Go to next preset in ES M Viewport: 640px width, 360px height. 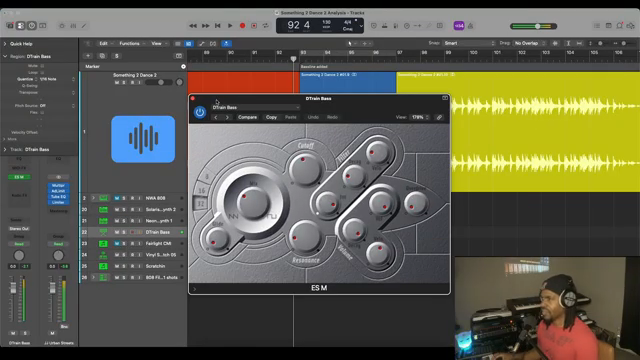[227, 117]
